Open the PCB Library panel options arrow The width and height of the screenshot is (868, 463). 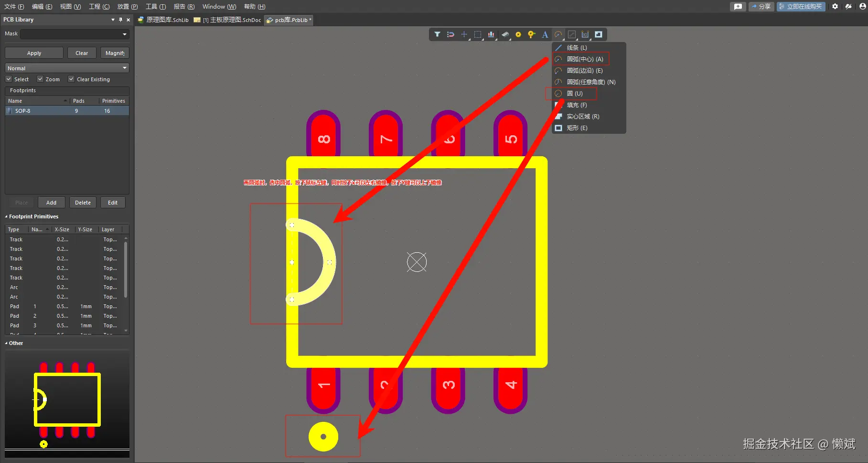click(113, 20)
